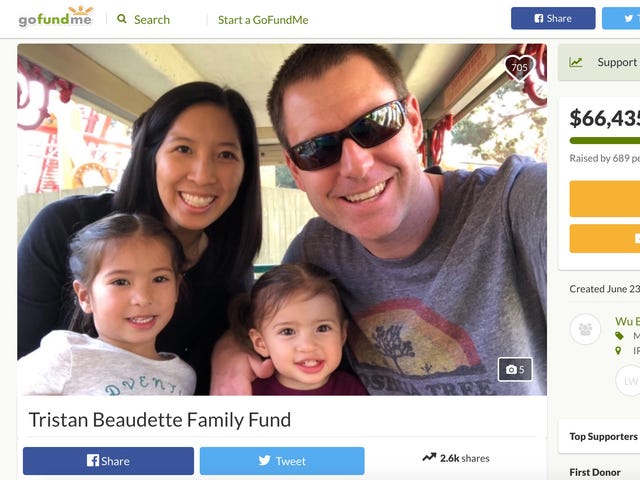The height and width of the screenshot is (480, 640).
Task: Click the Support tab label
Action: click(x=618, y=62)
